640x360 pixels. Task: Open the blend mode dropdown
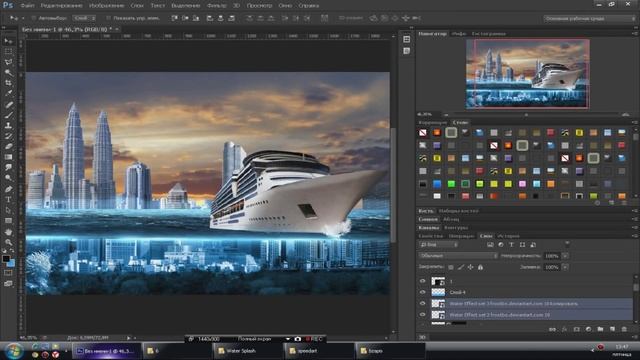[458, 256]
